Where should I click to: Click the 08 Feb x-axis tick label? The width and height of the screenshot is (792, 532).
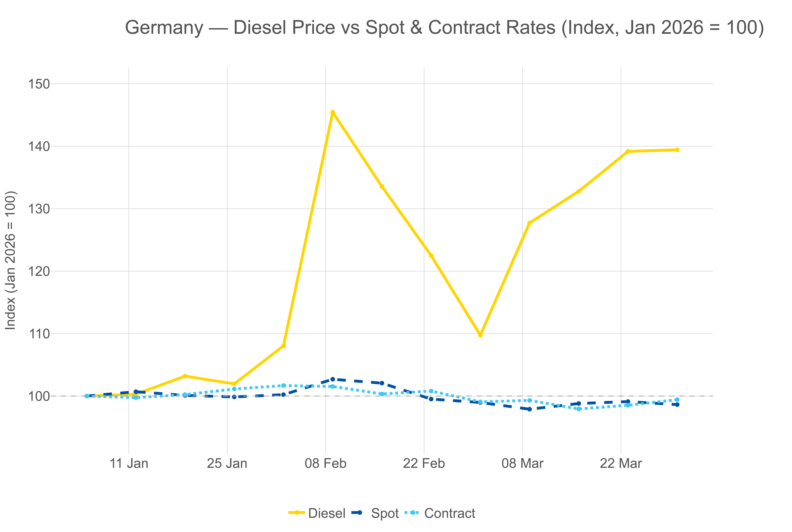click(x=326, y=464)
